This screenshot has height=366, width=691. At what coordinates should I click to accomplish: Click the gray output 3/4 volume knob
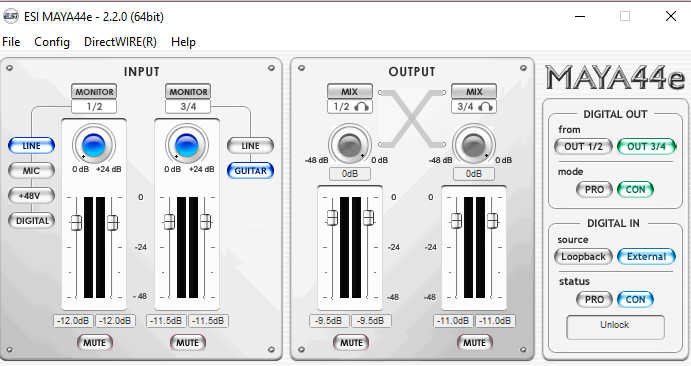pos(474,145)
